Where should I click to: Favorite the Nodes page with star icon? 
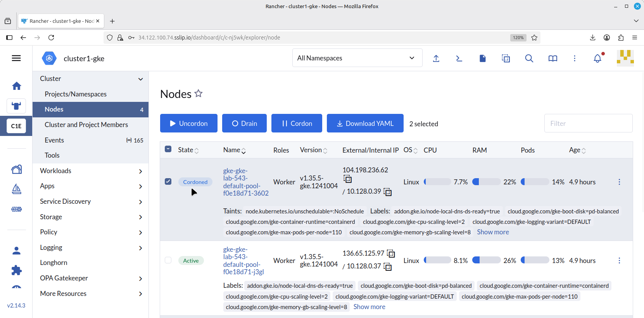point(199,93)
